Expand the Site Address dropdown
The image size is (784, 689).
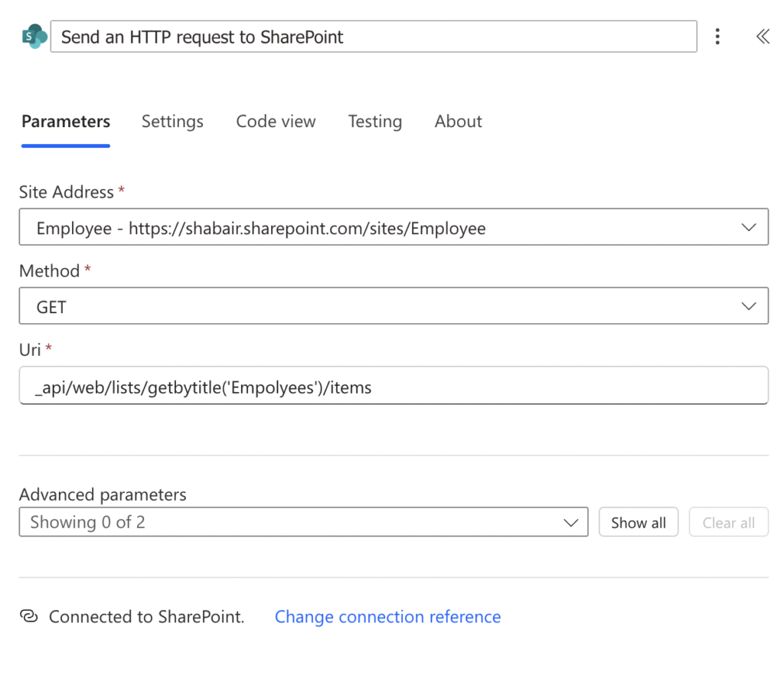click(x=393, y=227)
